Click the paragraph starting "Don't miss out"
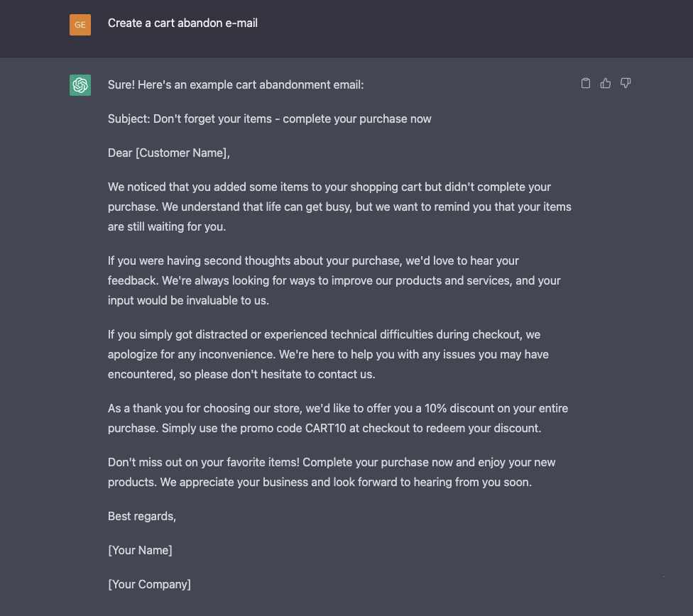The height and width of the screenshot is (616, 693). [x=332, y=472]
